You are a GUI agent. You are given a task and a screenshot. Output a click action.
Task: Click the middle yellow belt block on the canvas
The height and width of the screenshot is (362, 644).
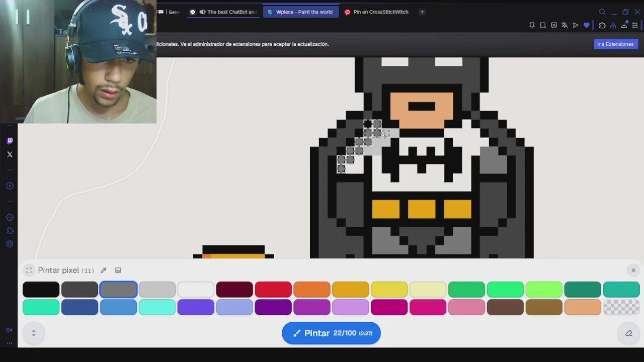[422, 209]
